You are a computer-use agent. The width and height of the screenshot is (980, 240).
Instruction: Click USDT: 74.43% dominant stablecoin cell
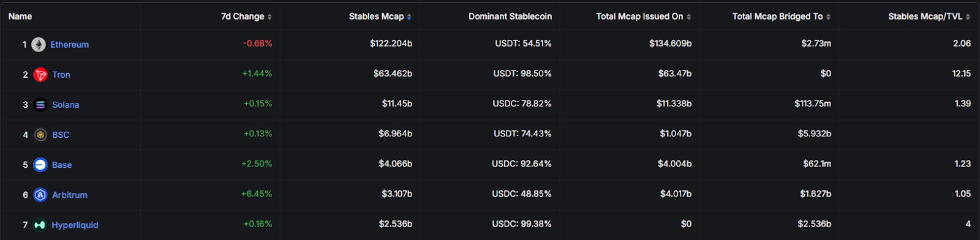522,133
